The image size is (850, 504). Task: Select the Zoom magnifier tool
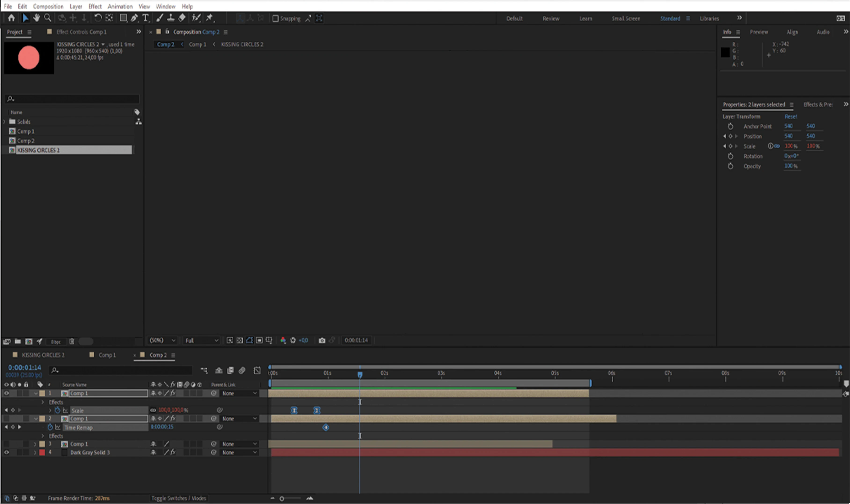tap(48, 18)
